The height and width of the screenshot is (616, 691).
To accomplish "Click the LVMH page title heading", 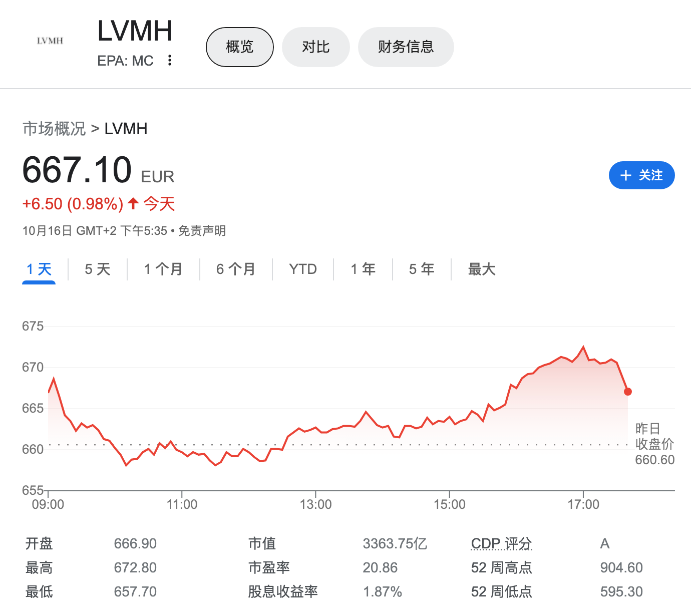I will 135,31.
